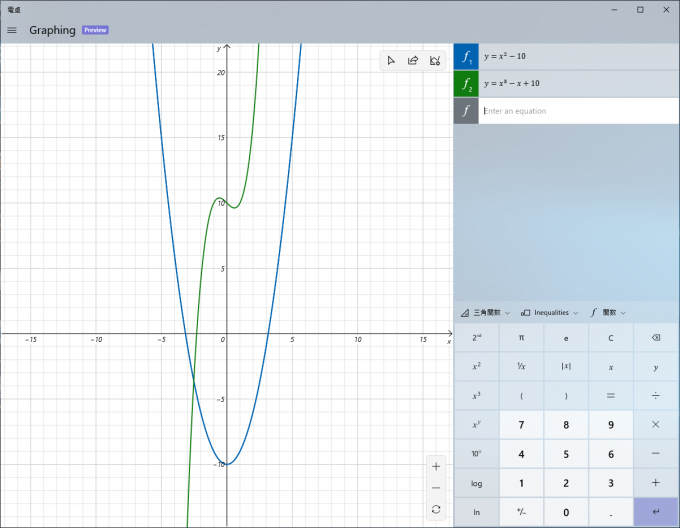The width and height of the screenshot is (680, 528).
Task: Click digit 5 on keypad
Action: [566, 454]
